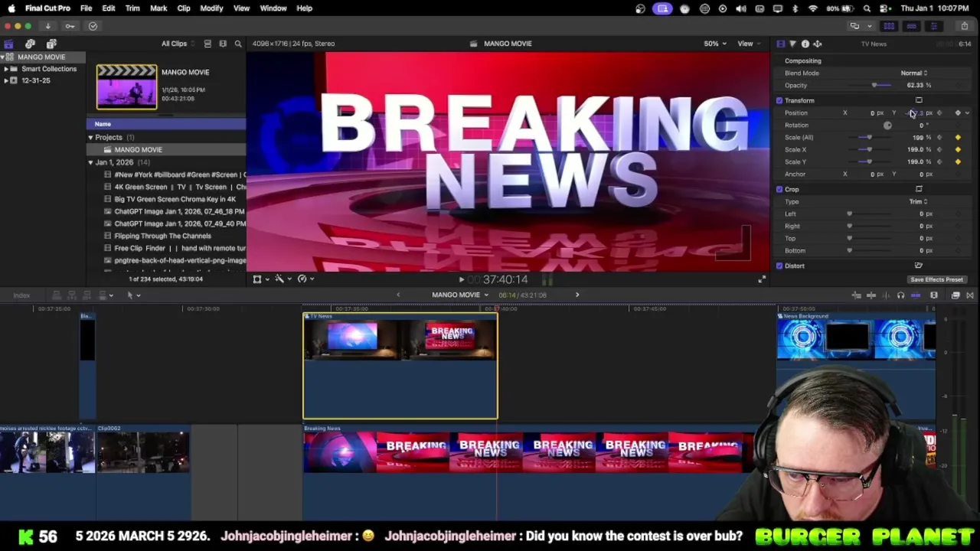This screenshot has height=551, width=980.
Task: Go back in timeline history
Action: click(x=398, y=295)
